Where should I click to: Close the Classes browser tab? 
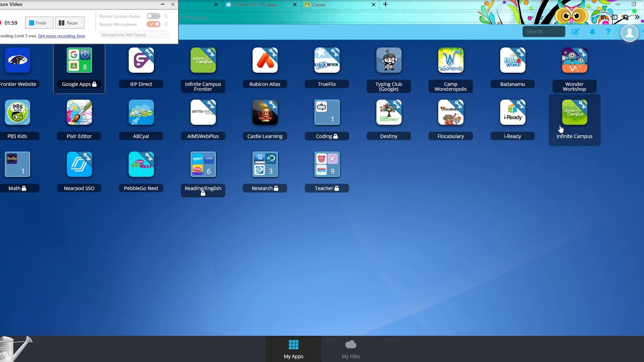tap(373, 5)
